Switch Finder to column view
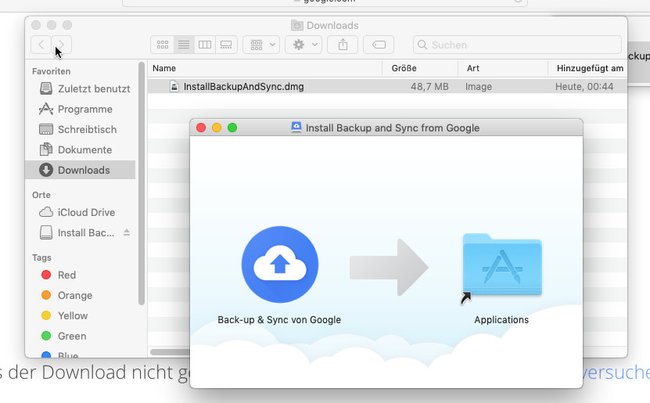Screen dimensions: 650x403 pyautogui.click(x=205, y=44)
